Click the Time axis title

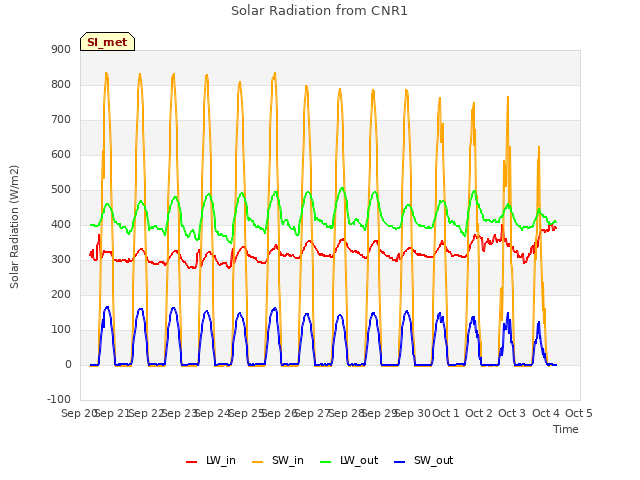[566, 429]
